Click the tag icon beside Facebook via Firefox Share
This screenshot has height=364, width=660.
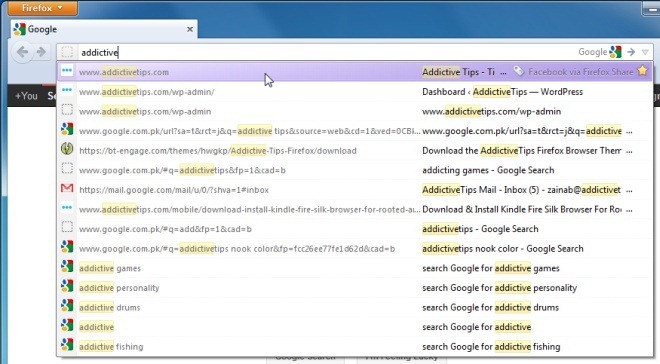519,71
